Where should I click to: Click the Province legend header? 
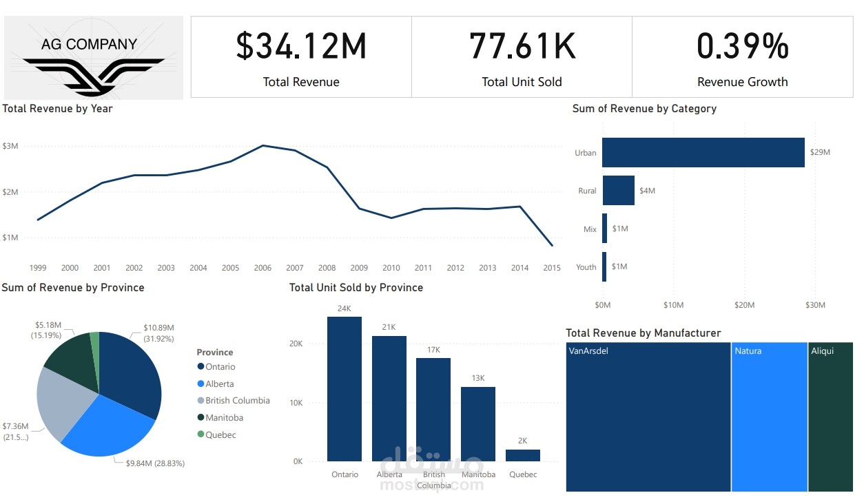pos(215,352)
